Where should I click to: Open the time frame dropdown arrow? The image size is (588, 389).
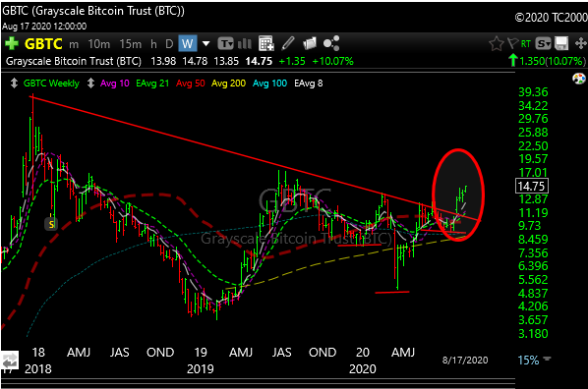(x=206, y=44)
